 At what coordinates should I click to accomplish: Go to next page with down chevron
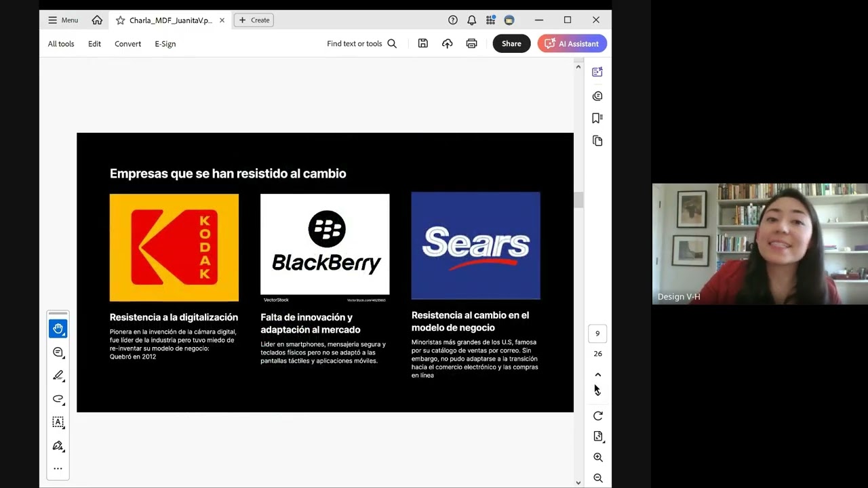click(597, 392)
